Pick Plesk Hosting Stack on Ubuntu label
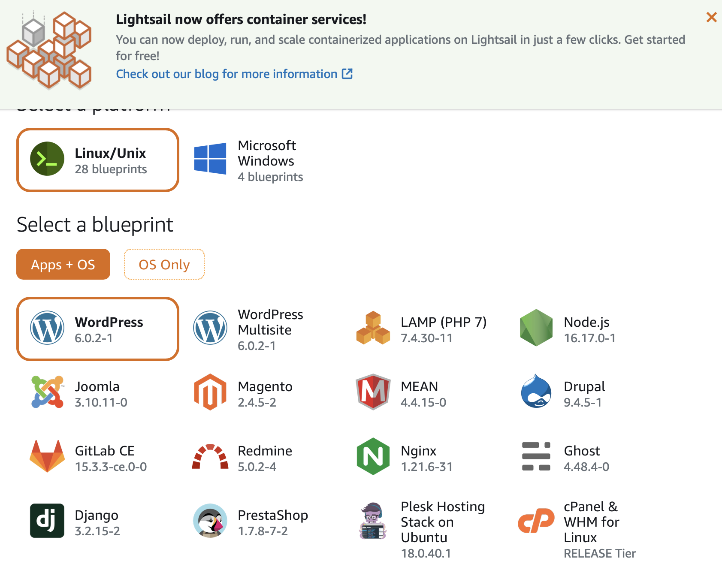The width and height of the screenshot is (722, 588). pos(443,522)
